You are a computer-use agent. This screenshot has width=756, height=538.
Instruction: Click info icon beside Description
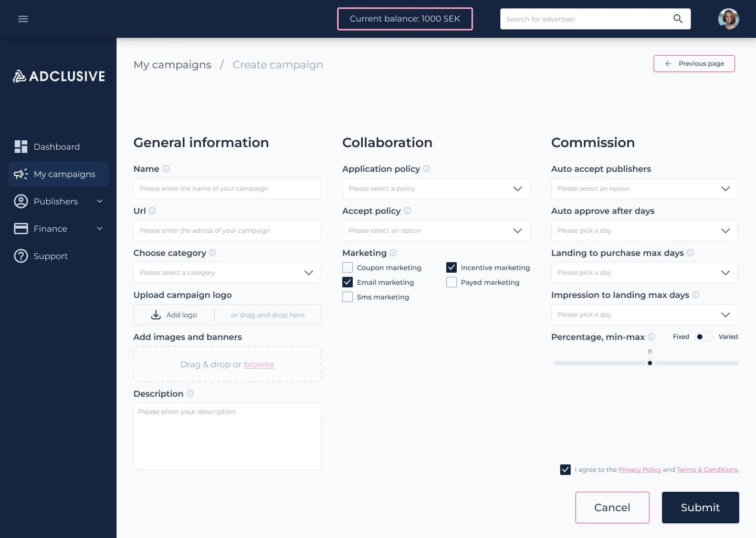(x=190, y=394)
